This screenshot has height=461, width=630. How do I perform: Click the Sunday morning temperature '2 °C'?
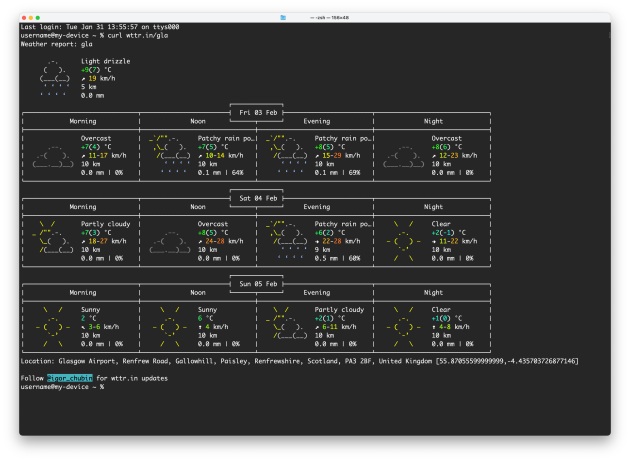(x=89, y=318)
